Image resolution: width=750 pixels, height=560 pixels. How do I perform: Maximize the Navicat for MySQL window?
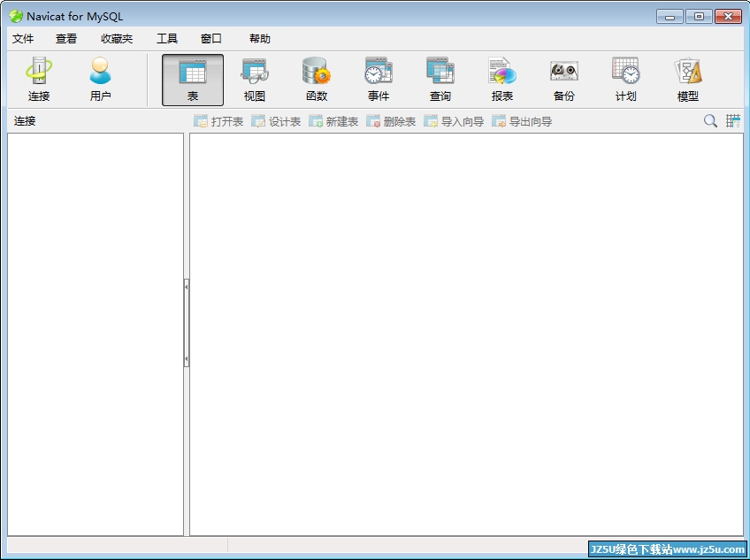click(x=699, y=17)
